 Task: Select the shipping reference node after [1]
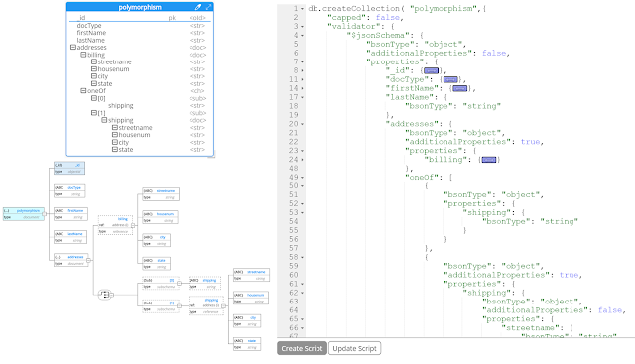[x=206, y=306]
